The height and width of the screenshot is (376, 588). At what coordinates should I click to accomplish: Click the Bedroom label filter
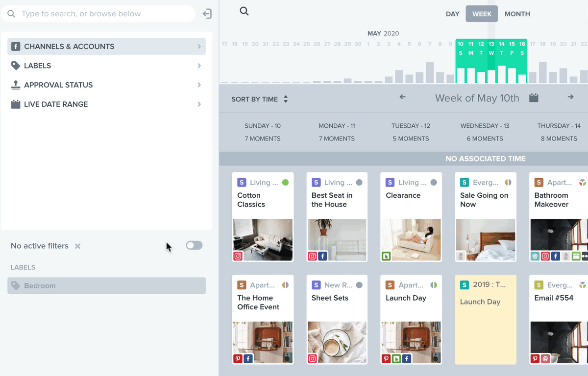pos(106,286)
